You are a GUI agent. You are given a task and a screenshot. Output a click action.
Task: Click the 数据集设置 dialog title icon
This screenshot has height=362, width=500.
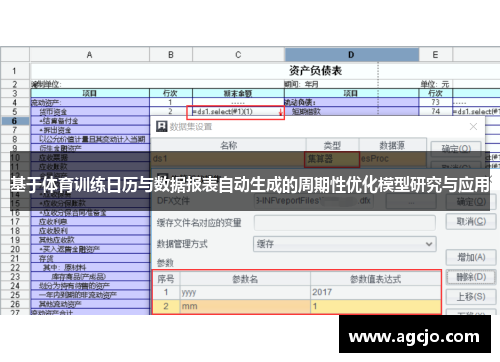point(162,126)
